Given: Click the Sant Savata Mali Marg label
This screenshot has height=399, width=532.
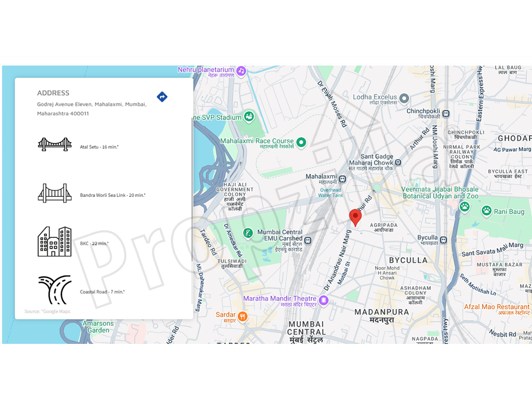Looking at the screenshot, I should click(493, 249).
